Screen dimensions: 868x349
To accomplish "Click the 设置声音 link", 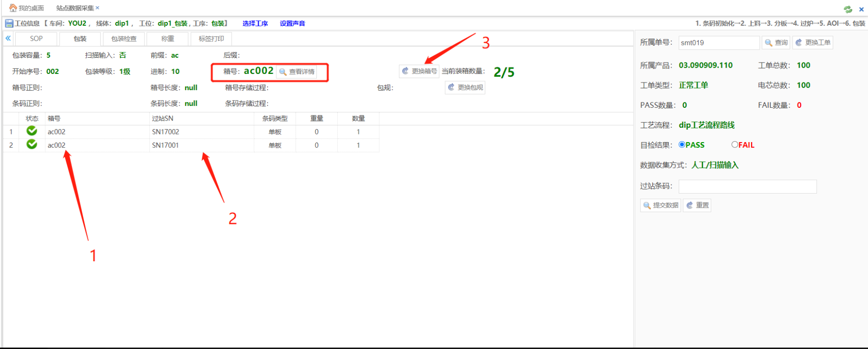I will click(292, 23).
